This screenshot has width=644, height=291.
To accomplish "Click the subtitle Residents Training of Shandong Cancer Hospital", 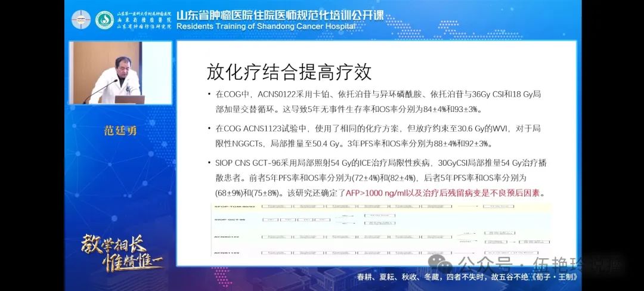I will click(x=266, y=26).
